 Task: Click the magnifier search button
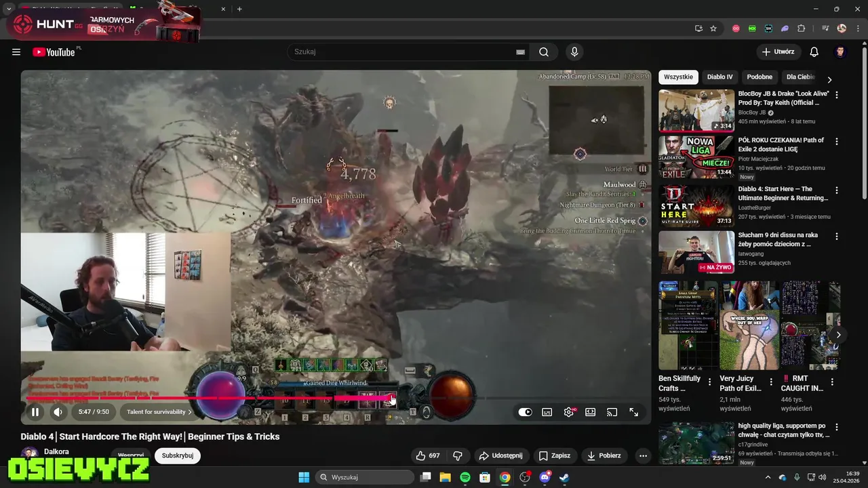[x=544, y=52]
